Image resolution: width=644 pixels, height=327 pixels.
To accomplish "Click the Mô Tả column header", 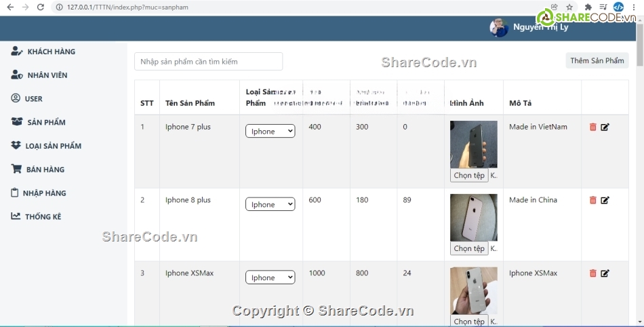I will click(521, 103).
